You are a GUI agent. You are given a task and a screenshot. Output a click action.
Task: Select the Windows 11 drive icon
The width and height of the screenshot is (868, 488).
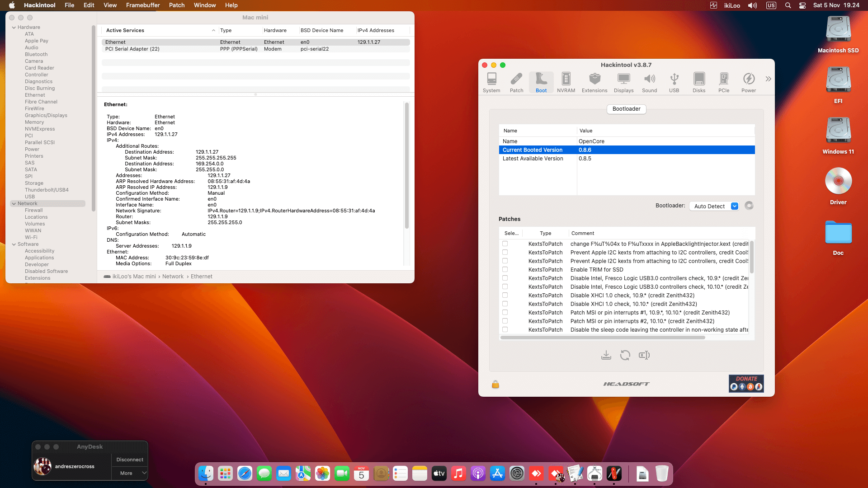[x=838, y=136]
